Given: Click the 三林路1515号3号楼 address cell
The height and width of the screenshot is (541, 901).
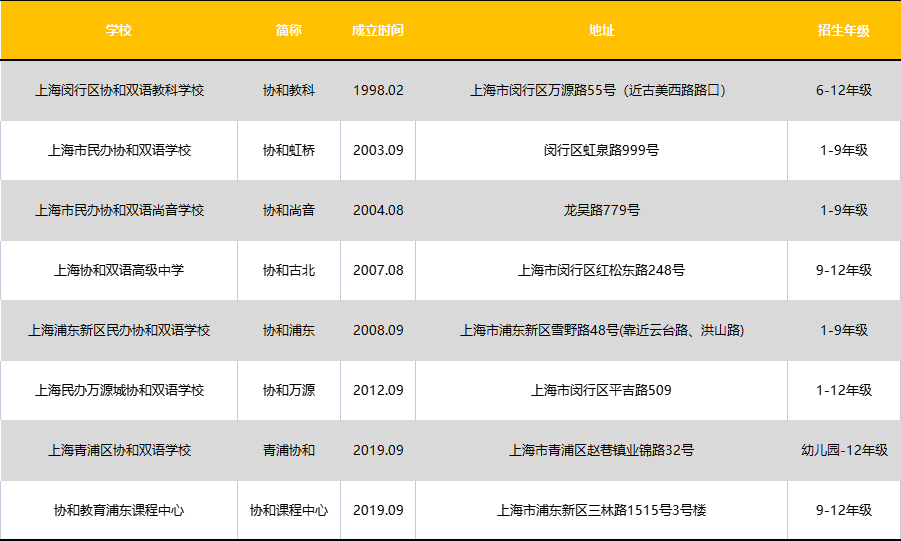Looking at the screenshot, I should pyautogui.click(x=601, y=510).
